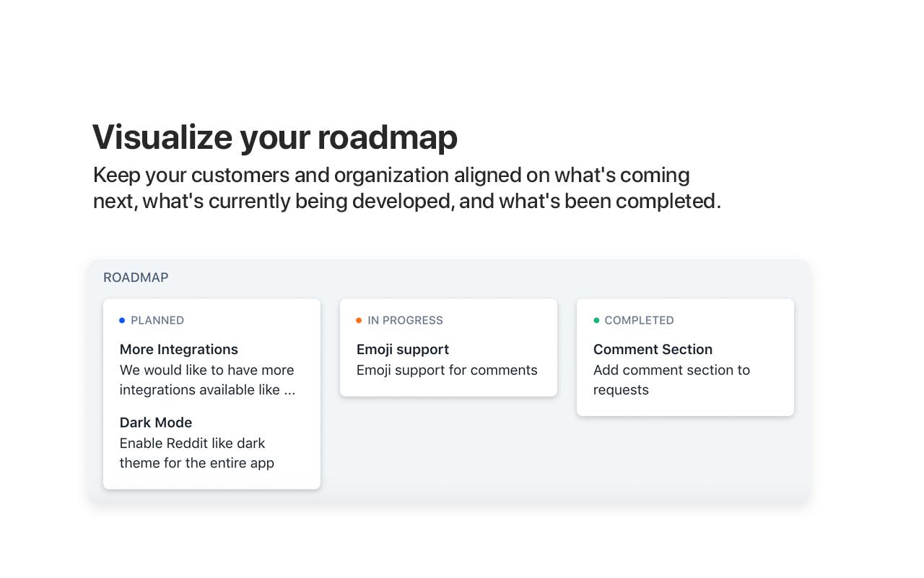The image size is (924, 578).
Task: Click the Add comment section description
Action: tap(671, 380)
